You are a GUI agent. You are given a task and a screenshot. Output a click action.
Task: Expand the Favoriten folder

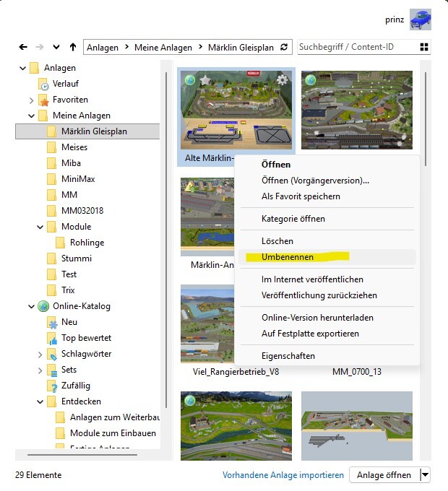click(31, 100)
